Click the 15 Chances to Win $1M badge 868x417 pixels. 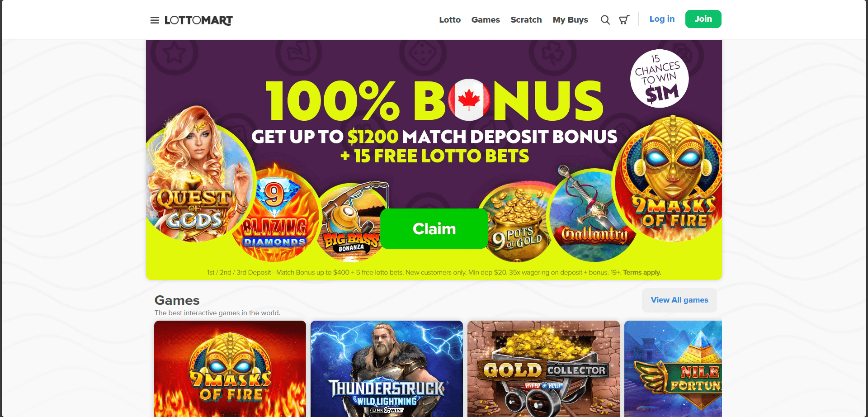pyautogui.click(x=659, y=78)
